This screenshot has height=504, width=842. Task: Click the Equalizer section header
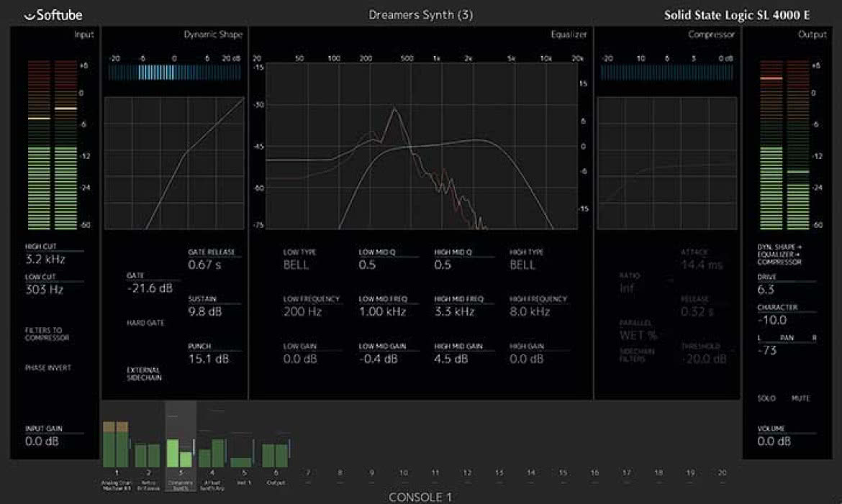tap(569, 35)
